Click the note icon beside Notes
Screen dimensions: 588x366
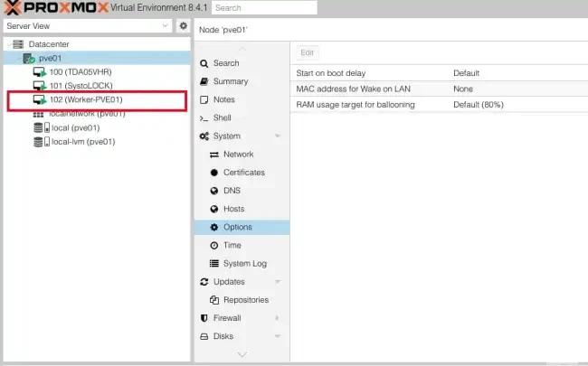204,99
